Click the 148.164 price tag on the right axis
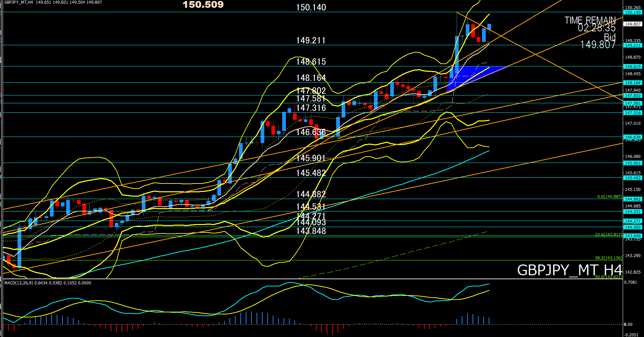This screenshot has width=644, height=337. point(633,83)
